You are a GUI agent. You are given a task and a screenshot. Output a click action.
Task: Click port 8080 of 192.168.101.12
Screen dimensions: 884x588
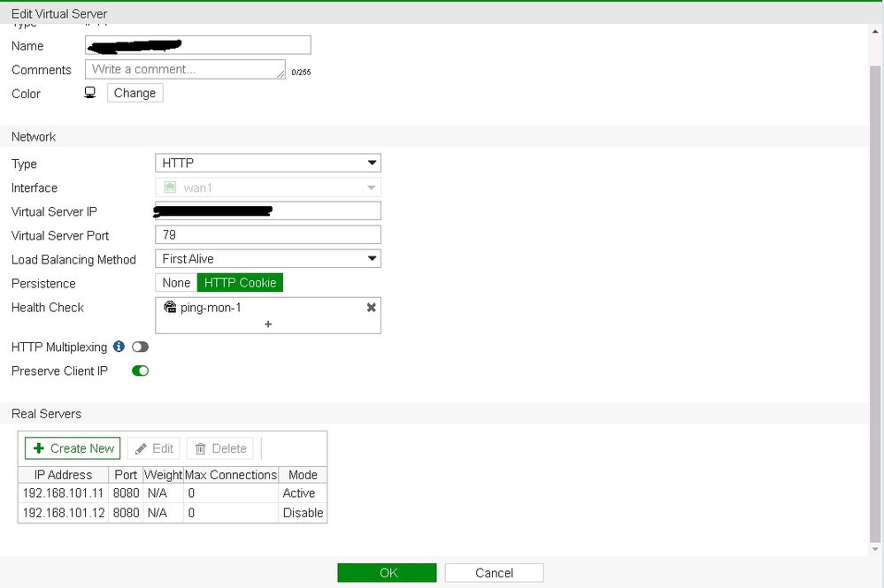pyautogui.click(x=126, y=513)
